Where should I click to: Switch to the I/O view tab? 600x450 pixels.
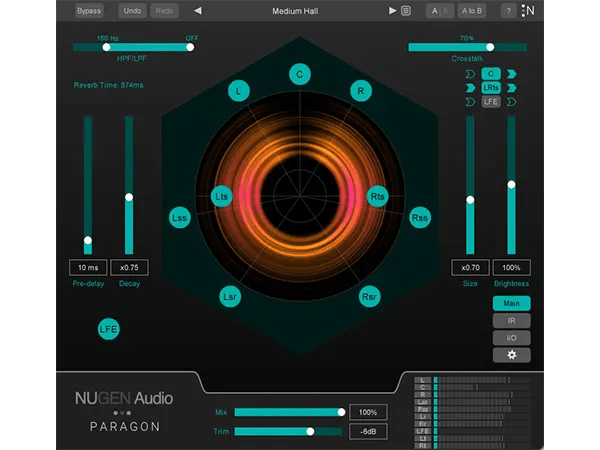point(512,338)
